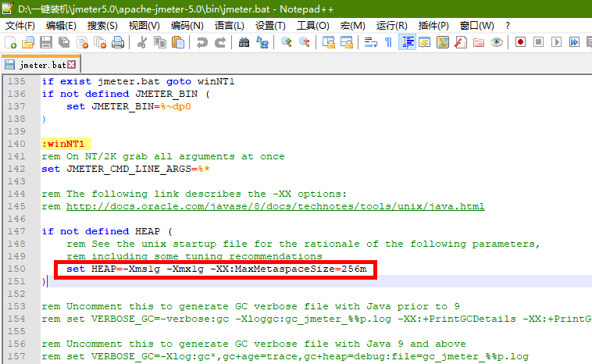Save the current file
This screenshot has width=592, height=364.
tap(46, 42)
